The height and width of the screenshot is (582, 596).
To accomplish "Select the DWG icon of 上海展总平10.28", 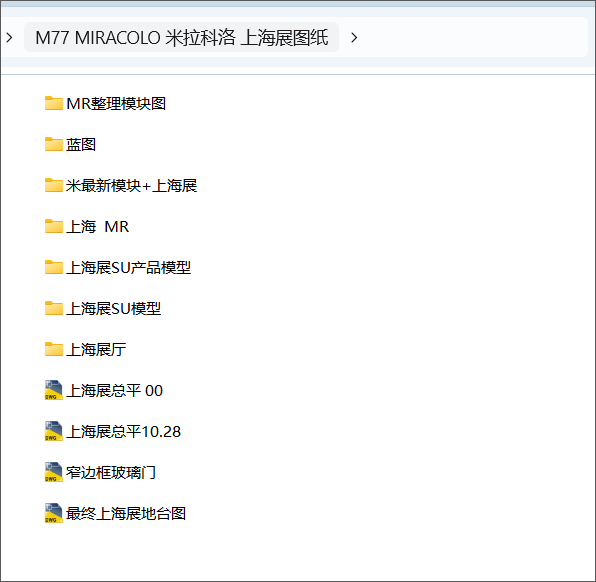I will (54, 431).
